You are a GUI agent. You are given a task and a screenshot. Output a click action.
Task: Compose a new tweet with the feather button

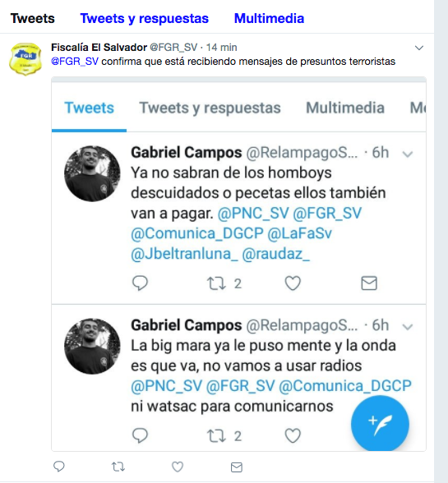tap(380, 424)
